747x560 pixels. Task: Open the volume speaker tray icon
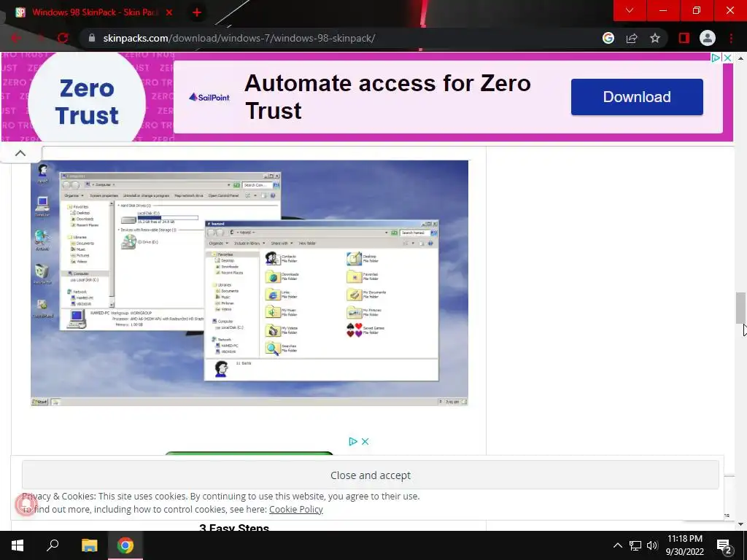pyautogui.click(x=652, y=545)
